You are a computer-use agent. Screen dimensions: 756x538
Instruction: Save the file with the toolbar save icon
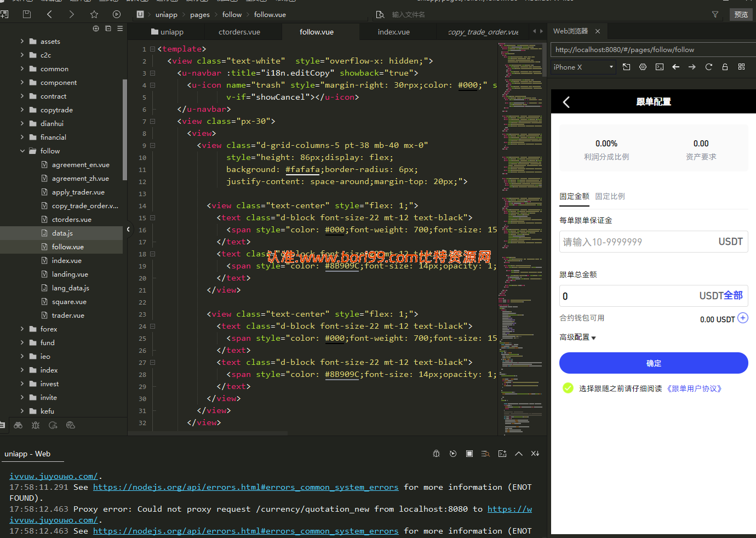pos(27,14)
